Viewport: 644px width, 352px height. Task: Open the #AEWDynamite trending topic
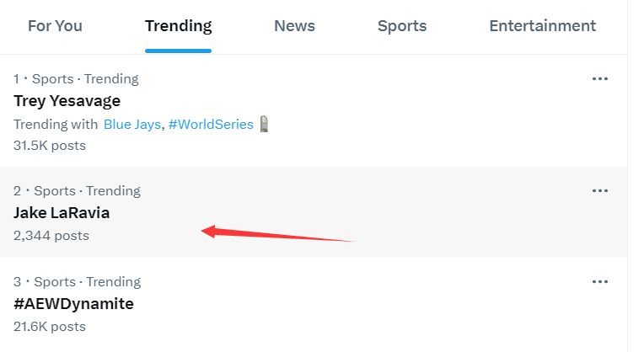click(74, 304)
